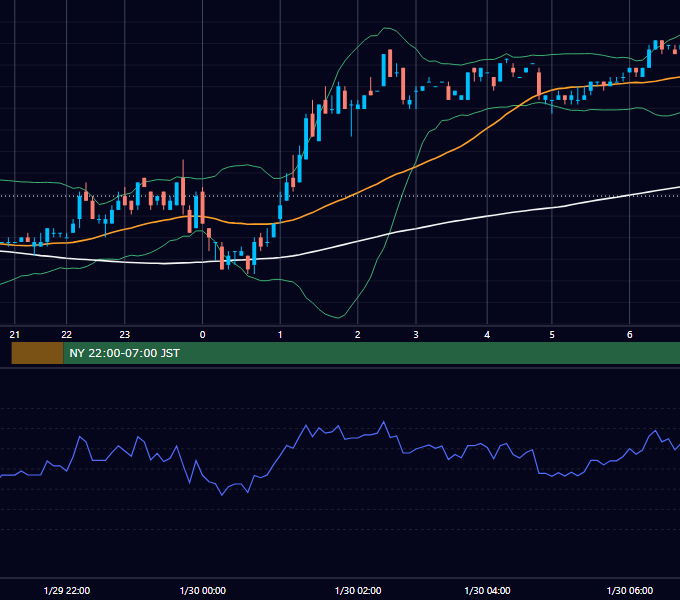The image size is (680, 600).
Task: Click the 1/30 06:00 date label
Action: (630, 590)
